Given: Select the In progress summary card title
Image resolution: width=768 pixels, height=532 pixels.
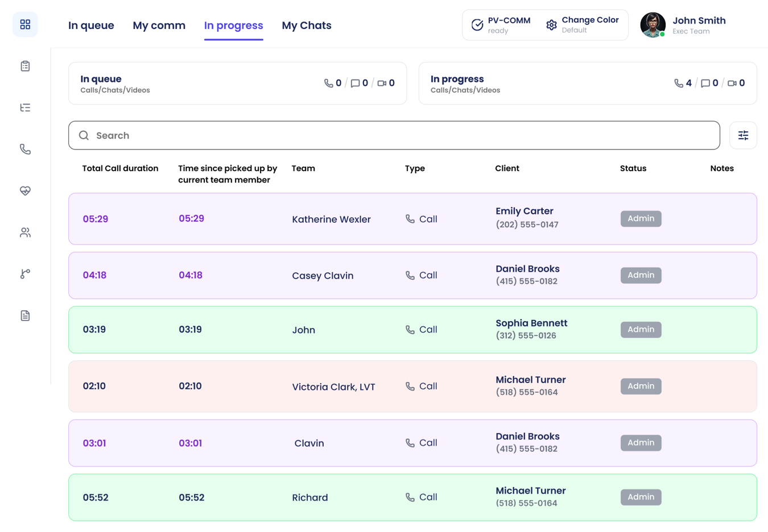Looking at the screenshot, I should click(x=457, y=79).
